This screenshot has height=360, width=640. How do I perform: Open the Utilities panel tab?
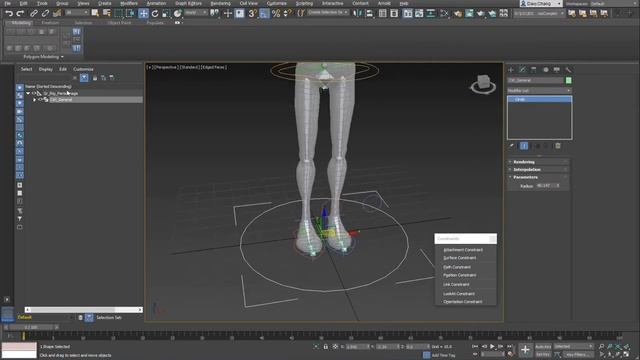pyautogui.click(x=568, y=70)
